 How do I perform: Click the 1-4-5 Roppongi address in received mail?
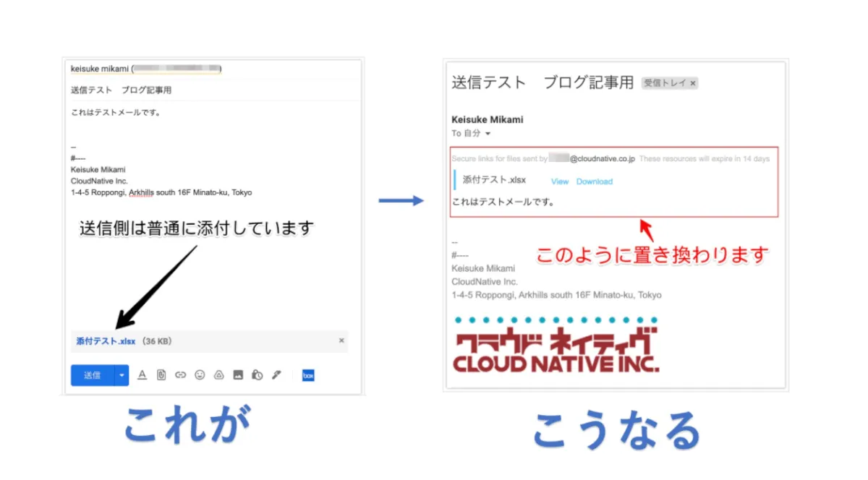click(556, 295)
